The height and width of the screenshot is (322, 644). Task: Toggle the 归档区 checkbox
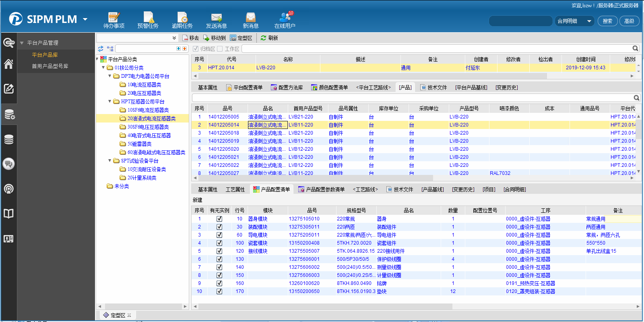[196, 49]
